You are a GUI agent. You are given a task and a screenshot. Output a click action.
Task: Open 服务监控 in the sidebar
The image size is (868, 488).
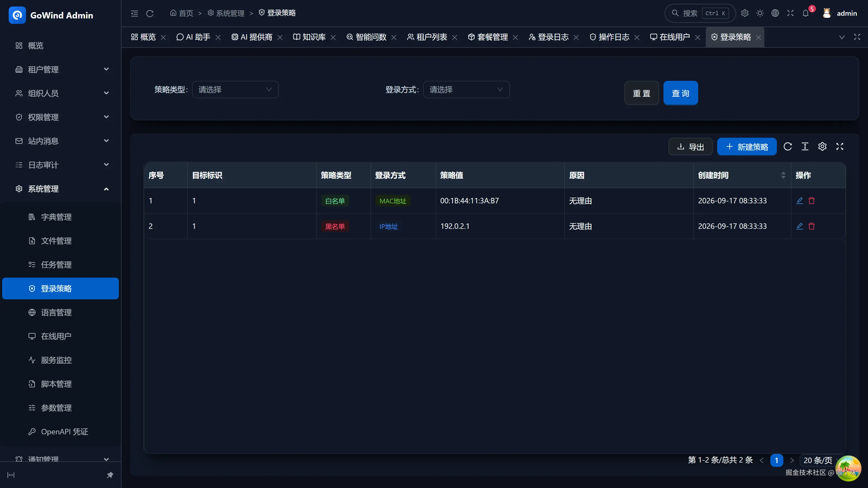point(61,360)
